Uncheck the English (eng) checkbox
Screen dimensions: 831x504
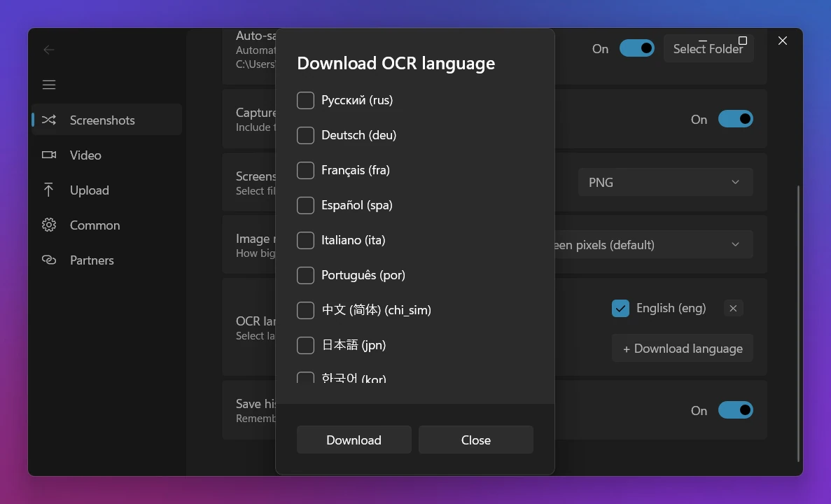click(x=620, y=309)
